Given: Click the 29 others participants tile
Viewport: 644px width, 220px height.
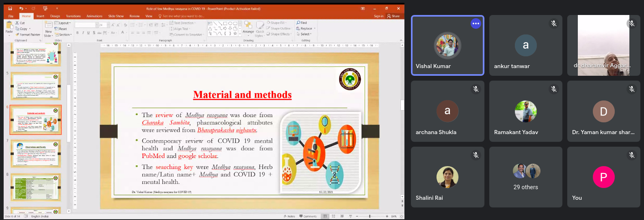Looking at the screenshot, I should coord(526,177).
